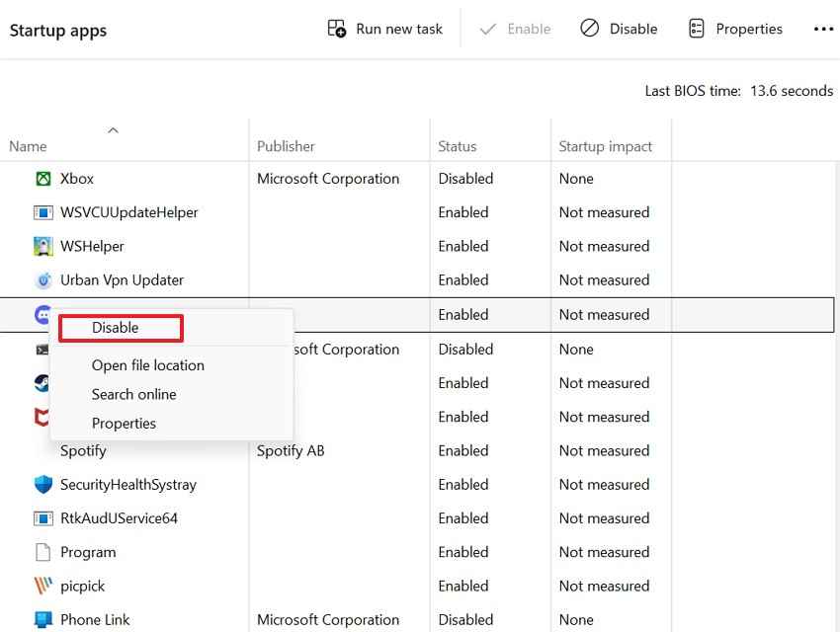Click the Enabled status of picpick
Image resolution: width=840 pixels, height=632 pixels.
tap(462, 586)
